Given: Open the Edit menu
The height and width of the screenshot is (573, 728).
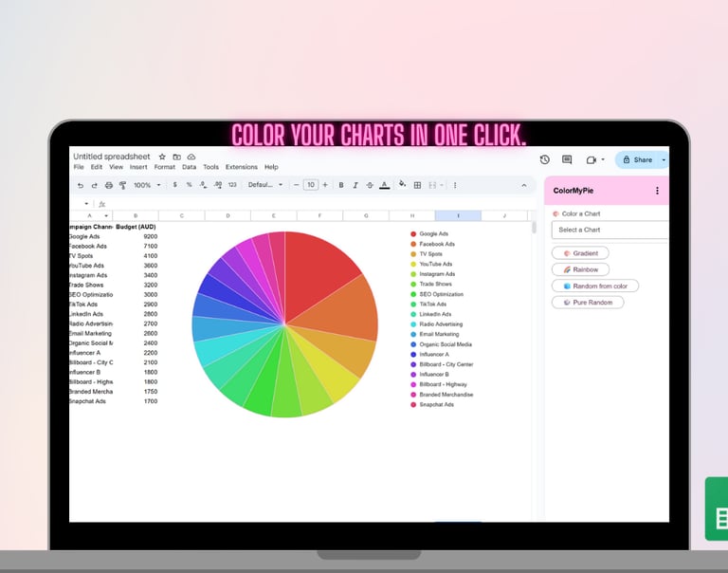Looking at the screenshot, I should [96, 167].
